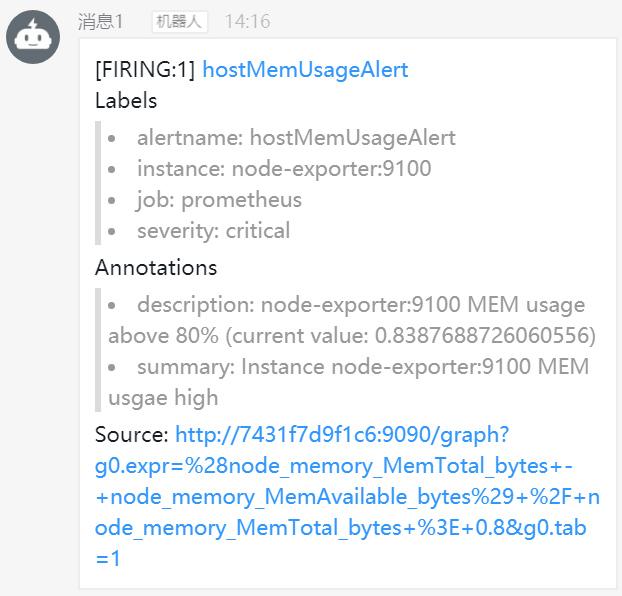Click the [FIRING:1] status text
This screenshot has height=596, width=622.
tap(145, 70)
